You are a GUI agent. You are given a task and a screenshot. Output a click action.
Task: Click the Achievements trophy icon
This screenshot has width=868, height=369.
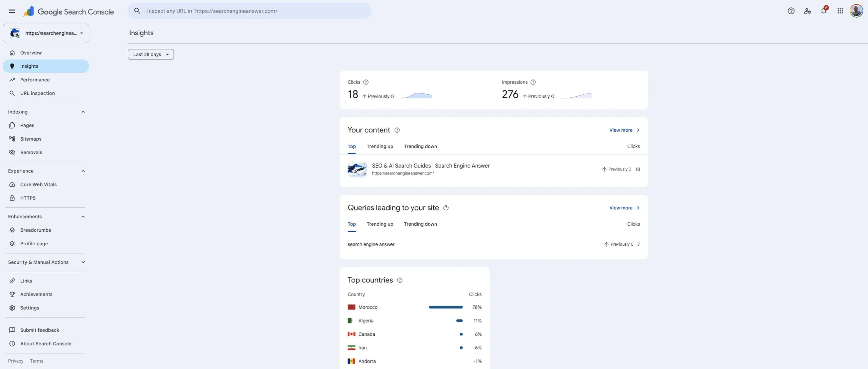[12, 294]
